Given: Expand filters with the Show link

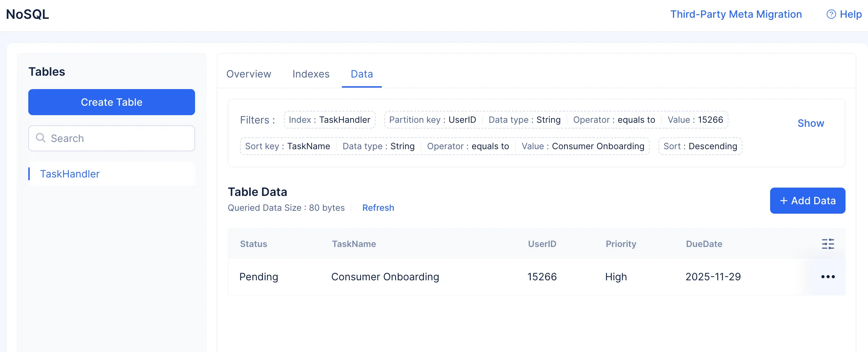Looking at the screenshot, I should coord(811,123).
